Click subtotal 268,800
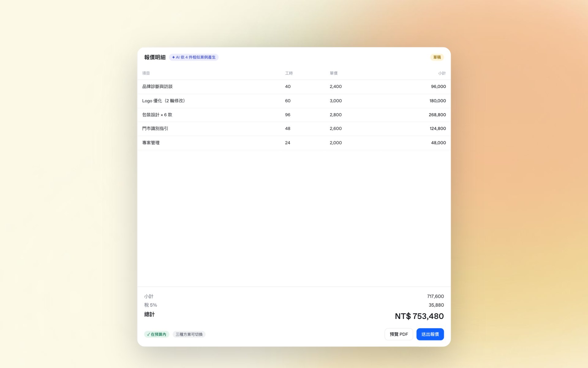Viewport: 588px width, 368px height. click(437, 115)
